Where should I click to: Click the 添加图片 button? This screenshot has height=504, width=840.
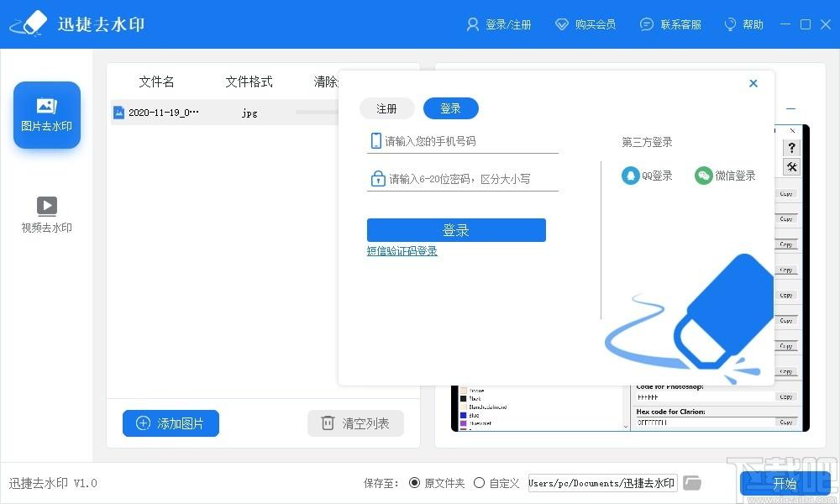point(171,423)
